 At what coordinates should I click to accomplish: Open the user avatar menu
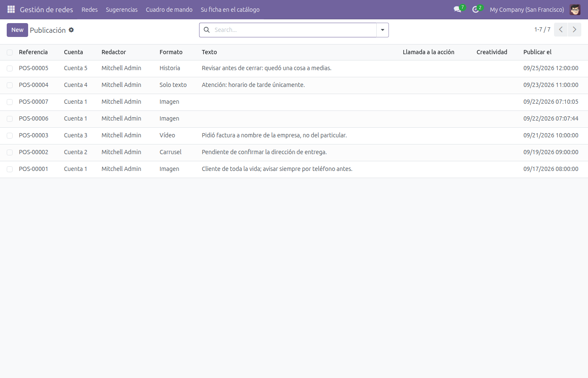575,9
